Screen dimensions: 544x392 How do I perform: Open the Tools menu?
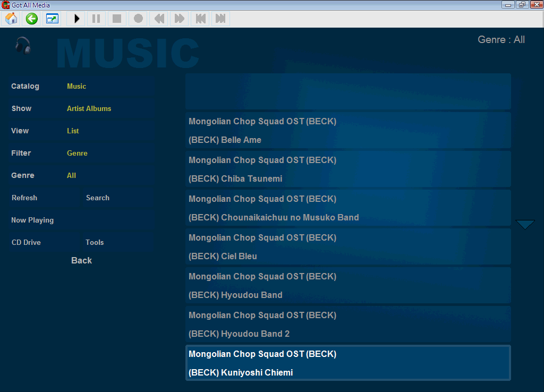point(118,242)
